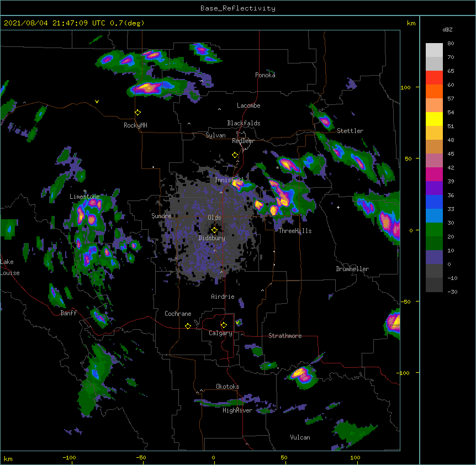The image size is (476, 465).
Task: Click the Stettler city label
Action: tap(350, 131)
